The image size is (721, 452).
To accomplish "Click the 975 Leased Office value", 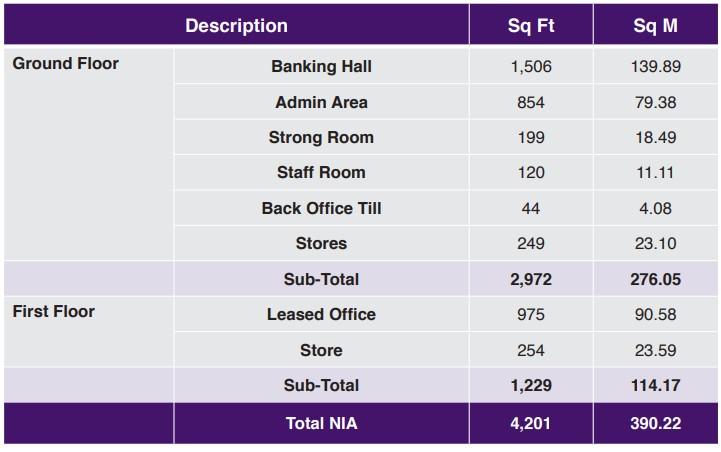I will pyautogui.click(x=530, y=314).
